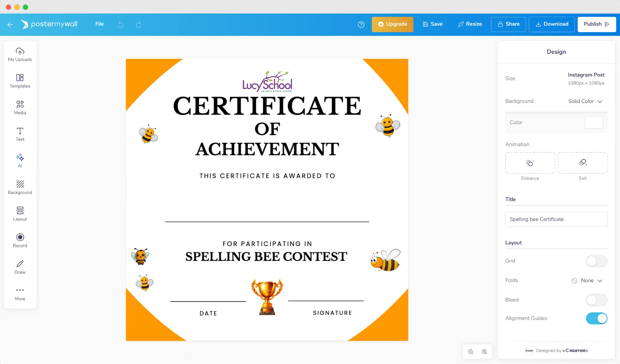This screenshot has height=364, width=620.
Task: Select 'THIS CERTIFICATE IS AWARDED TO' text
Action: 267,176
